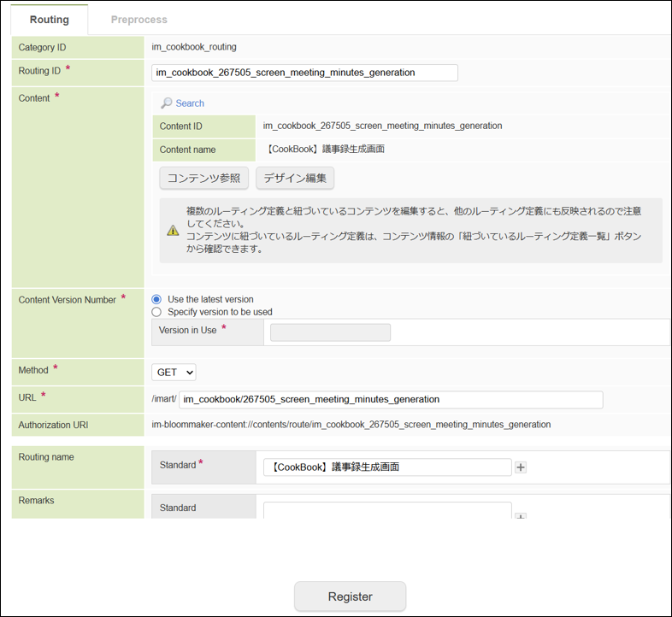Open the Preprocess tab
672x617 pixels.
pos(139,20)
